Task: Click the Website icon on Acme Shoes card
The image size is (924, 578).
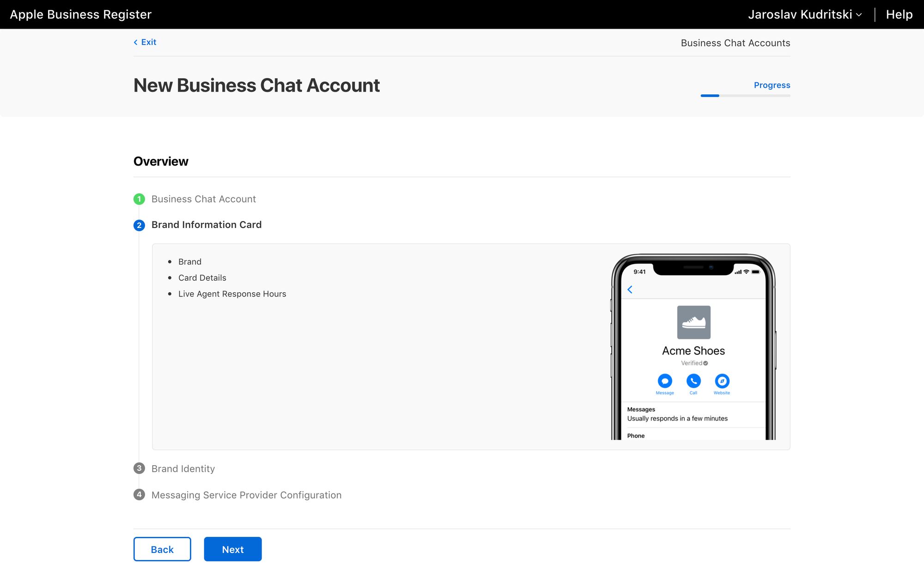Action: (721, 380)
